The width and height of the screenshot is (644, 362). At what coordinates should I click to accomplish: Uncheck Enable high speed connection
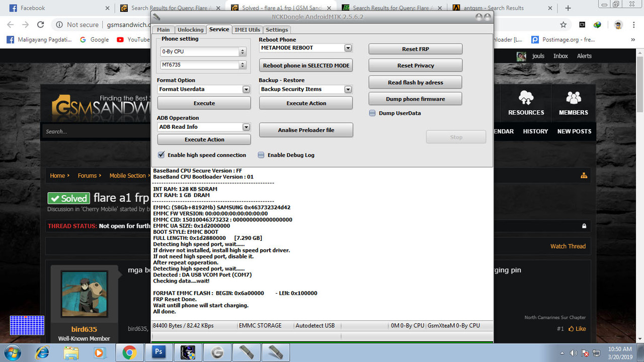(161, 155)
